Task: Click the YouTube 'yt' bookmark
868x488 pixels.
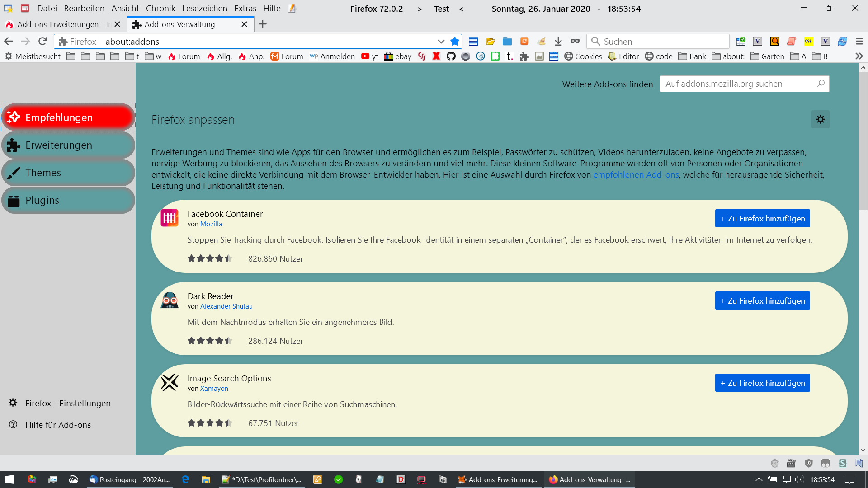Action: [x=370, y=56]
